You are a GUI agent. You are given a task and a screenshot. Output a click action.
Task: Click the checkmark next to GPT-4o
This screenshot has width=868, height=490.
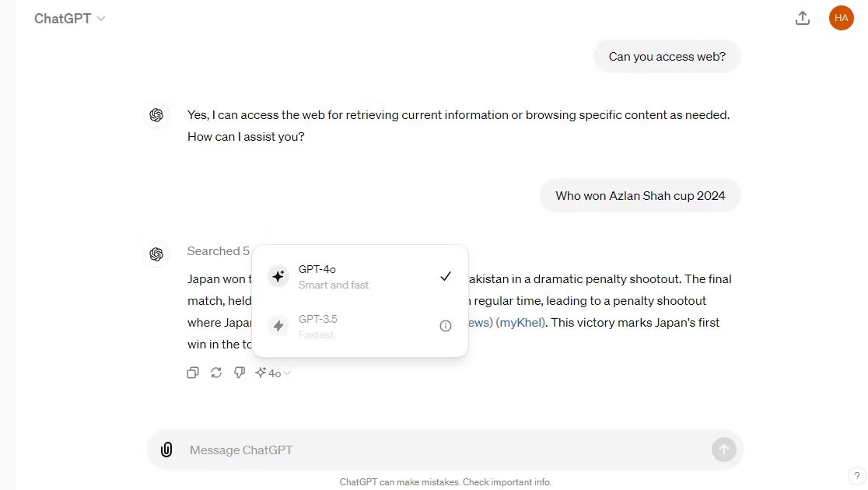tap(445, 276)
